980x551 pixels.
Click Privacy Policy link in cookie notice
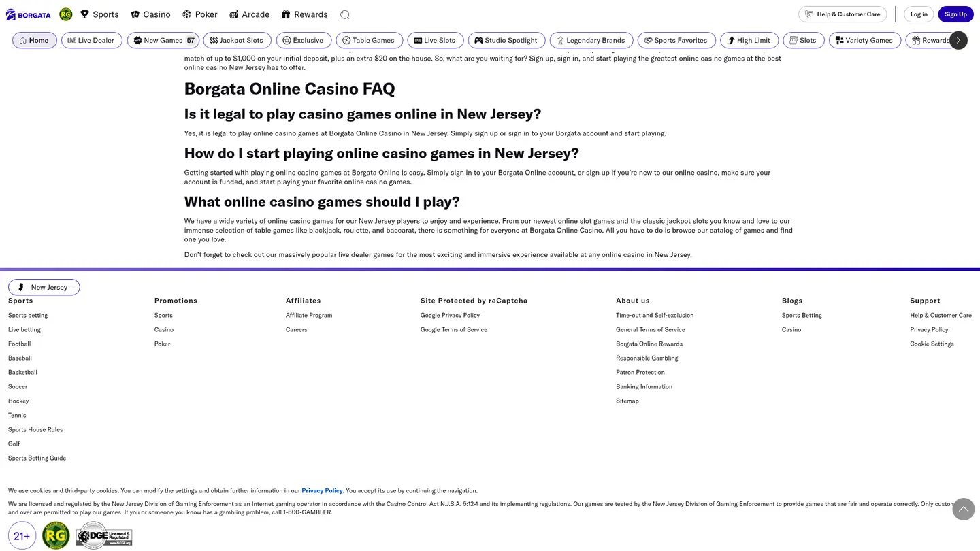pyautogui.click(x=322, y=490)
